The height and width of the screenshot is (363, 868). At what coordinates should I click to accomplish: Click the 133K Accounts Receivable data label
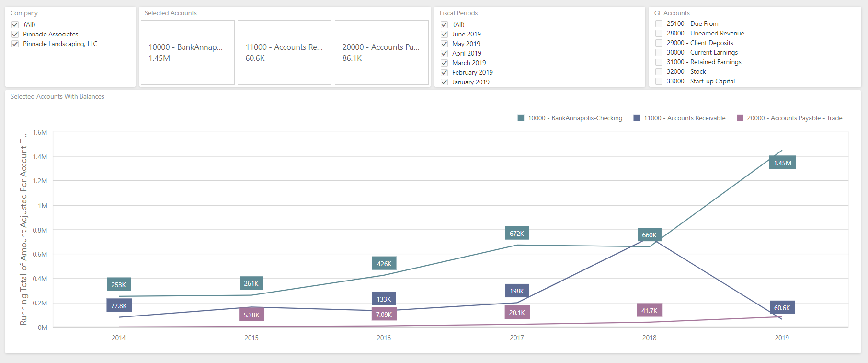pyautogui.click(x=384, y=299)
